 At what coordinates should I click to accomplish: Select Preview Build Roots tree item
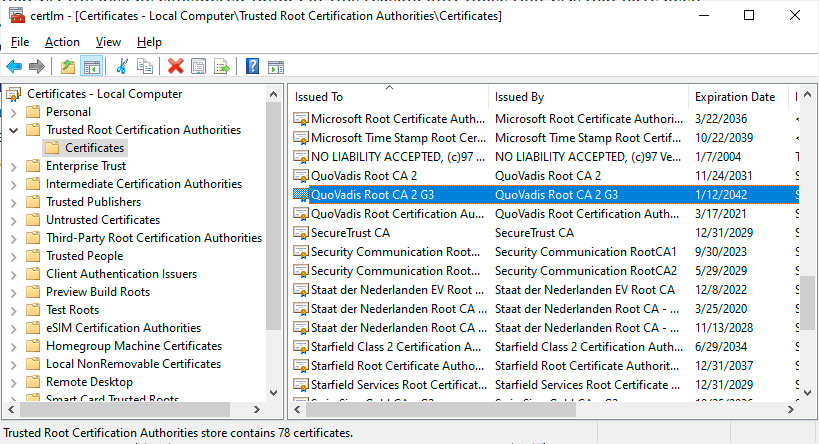click(x=98, y=292)
